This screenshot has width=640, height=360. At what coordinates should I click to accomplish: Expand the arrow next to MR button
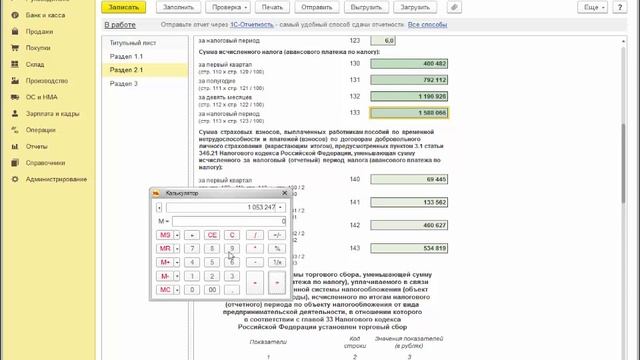(x=177, y=249)
